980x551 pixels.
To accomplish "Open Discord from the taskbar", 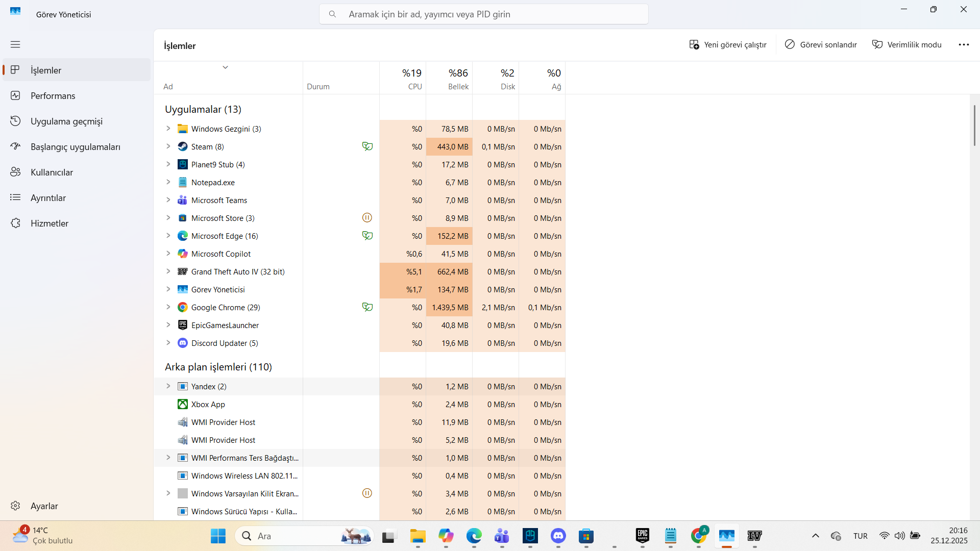I will 558,536.
